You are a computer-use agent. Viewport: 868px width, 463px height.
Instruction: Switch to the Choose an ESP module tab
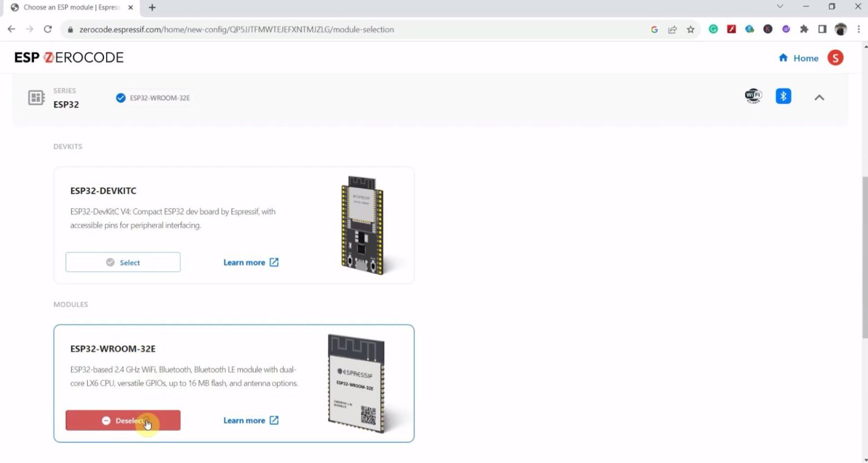pos(71,7)
